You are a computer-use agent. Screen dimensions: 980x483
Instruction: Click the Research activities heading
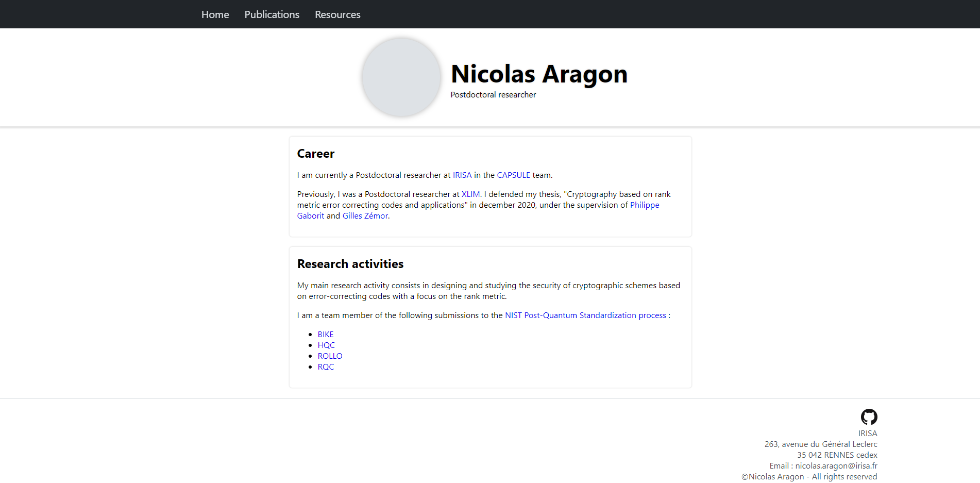tap(350, 264)
